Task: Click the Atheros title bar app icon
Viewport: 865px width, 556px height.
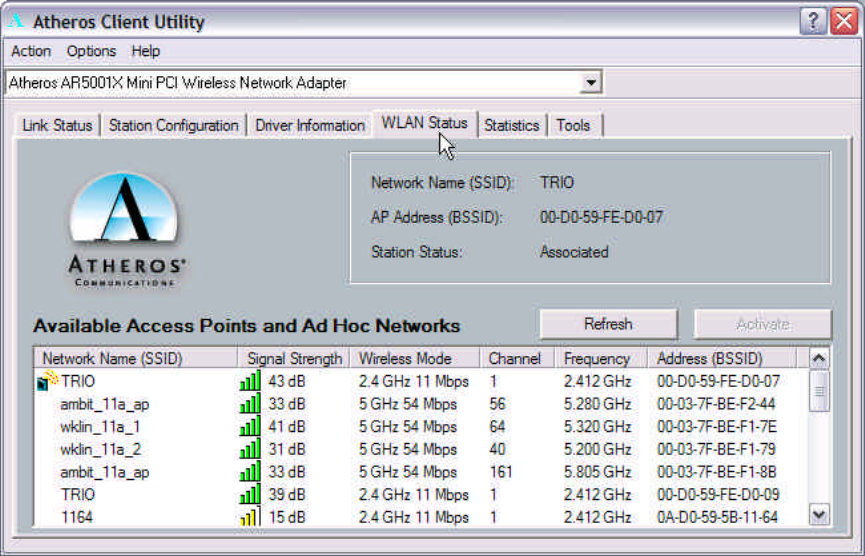Action: point(17,21)
